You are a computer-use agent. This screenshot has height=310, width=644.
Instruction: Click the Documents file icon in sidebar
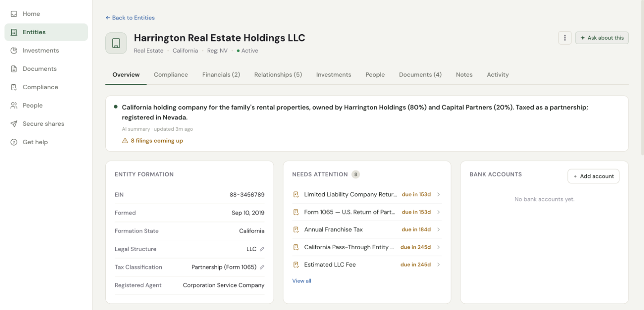[14, 69]
